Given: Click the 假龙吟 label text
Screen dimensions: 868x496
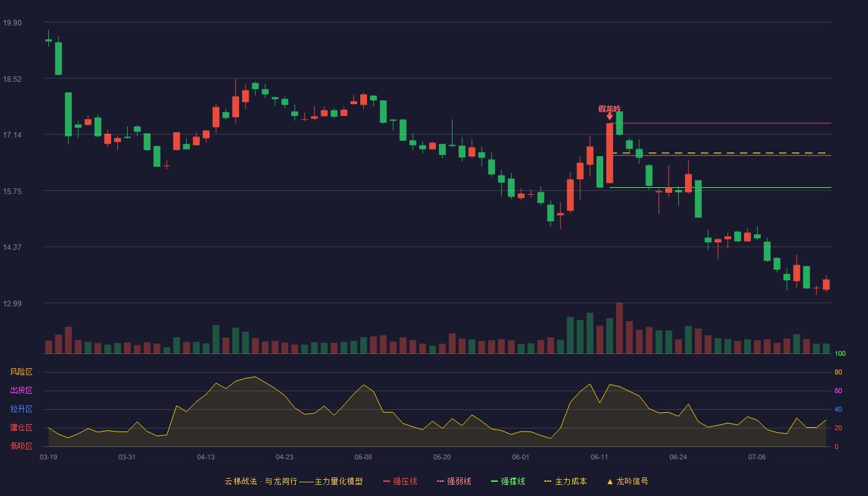Looking at the screenshot, I should coord(609,108).
